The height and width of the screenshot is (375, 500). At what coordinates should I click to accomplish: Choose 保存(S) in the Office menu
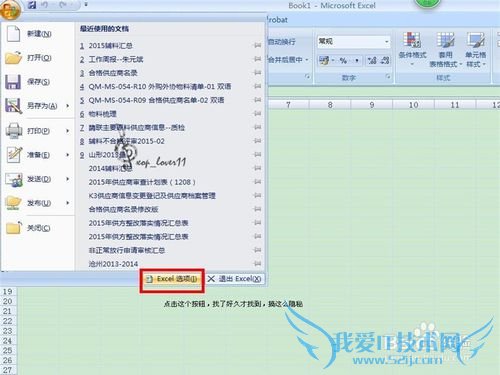pos(38,82)
